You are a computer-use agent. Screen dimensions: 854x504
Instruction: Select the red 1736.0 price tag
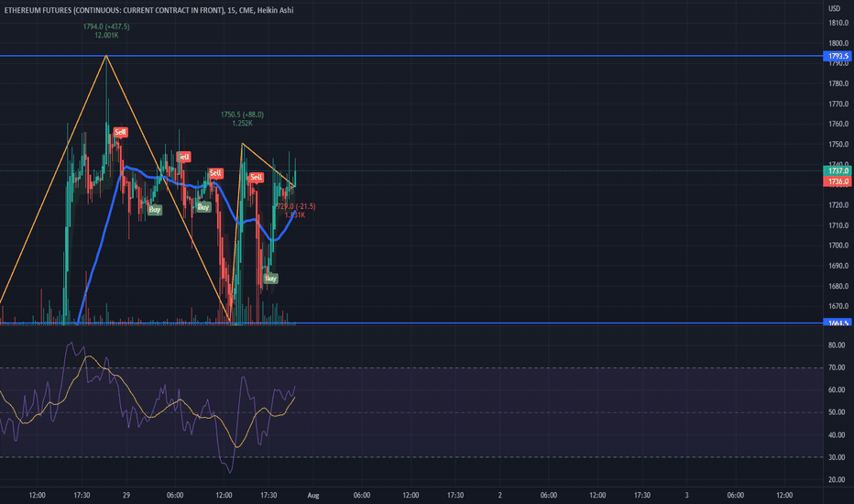[x=838, y=181]
